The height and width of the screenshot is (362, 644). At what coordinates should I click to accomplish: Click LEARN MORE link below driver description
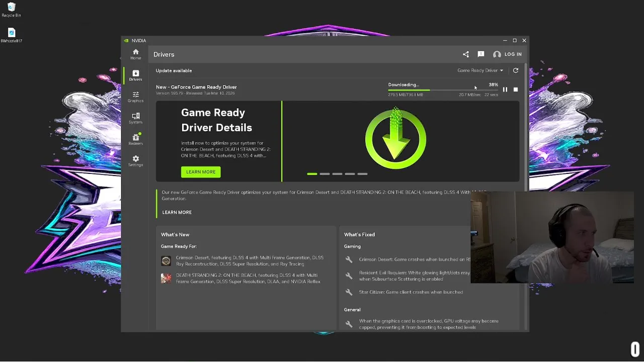click(177, 212)
